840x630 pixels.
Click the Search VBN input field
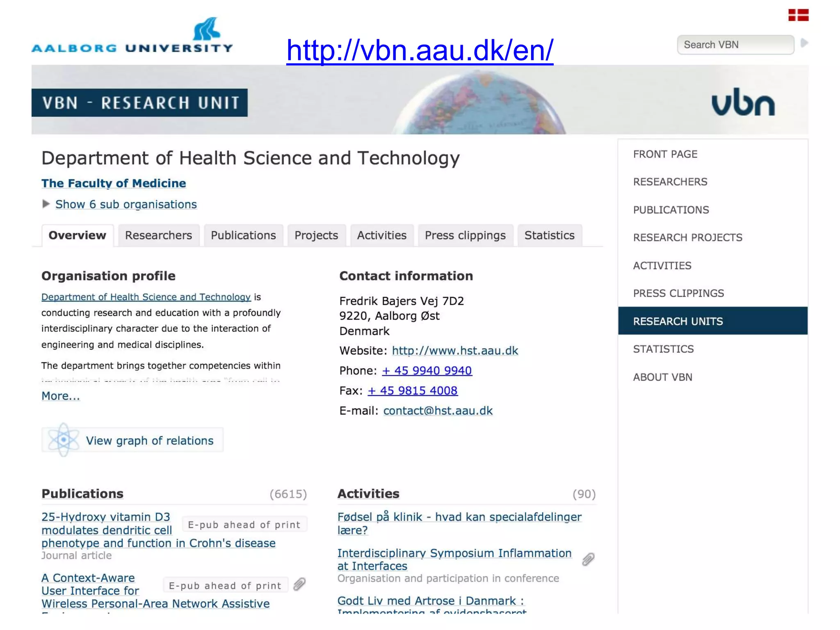pyautogui.click(x=735, y=45)
